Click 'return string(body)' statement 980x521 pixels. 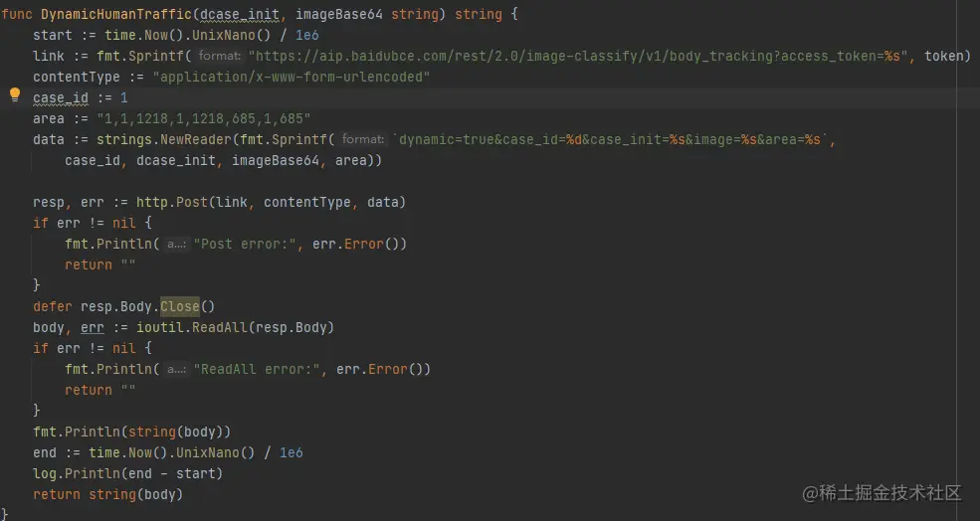pyautogui.click(x=108, y=495)
